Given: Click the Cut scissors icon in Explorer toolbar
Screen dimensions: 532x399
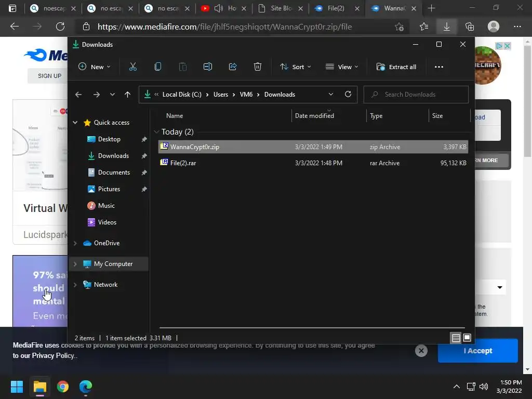Looking at the screenshot, I should pos(132,67).
